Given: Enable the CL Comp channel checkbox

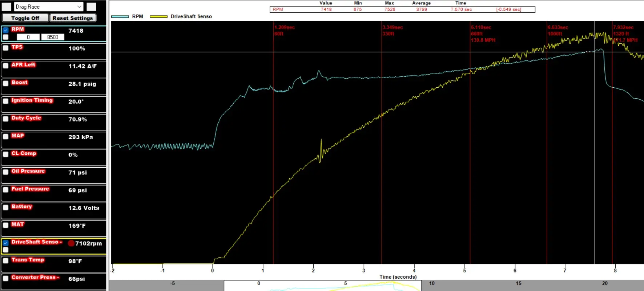Looking at the screenshot, I should (x=6, y=154).
